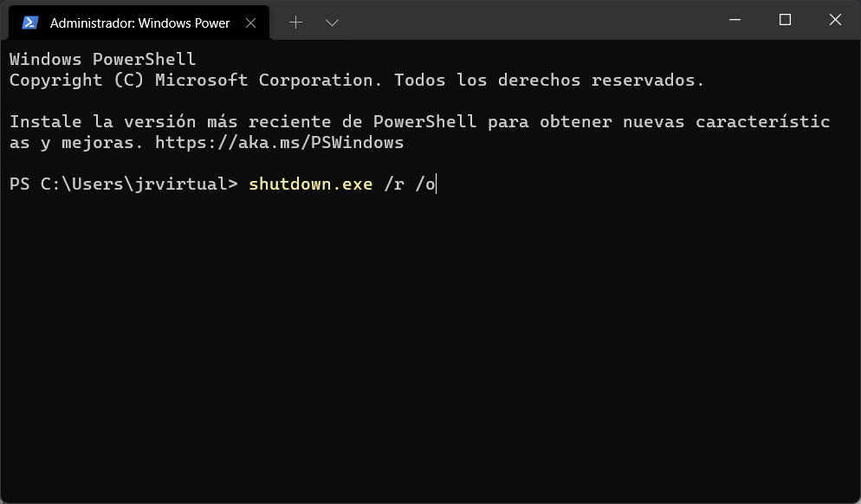The image size is (861, 504).
Task: Click the shutdown.exe command text
Action: (x=310, y=184)
